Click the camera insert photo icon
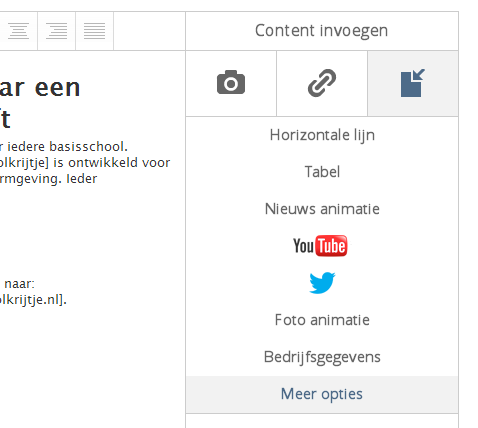 pyautogui.click(x=231, y=83)
